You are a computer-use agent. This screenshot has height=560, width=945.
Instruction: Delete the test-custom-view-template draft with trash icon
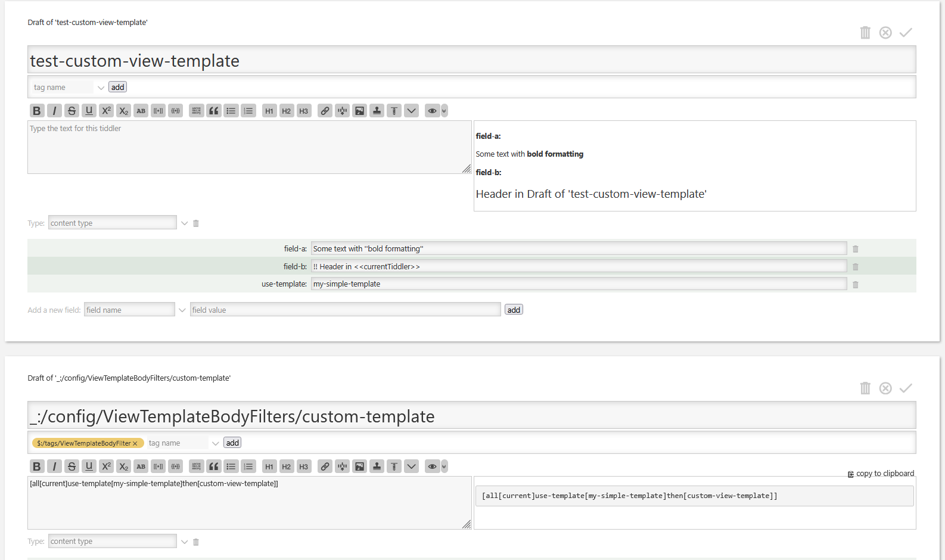865,33
